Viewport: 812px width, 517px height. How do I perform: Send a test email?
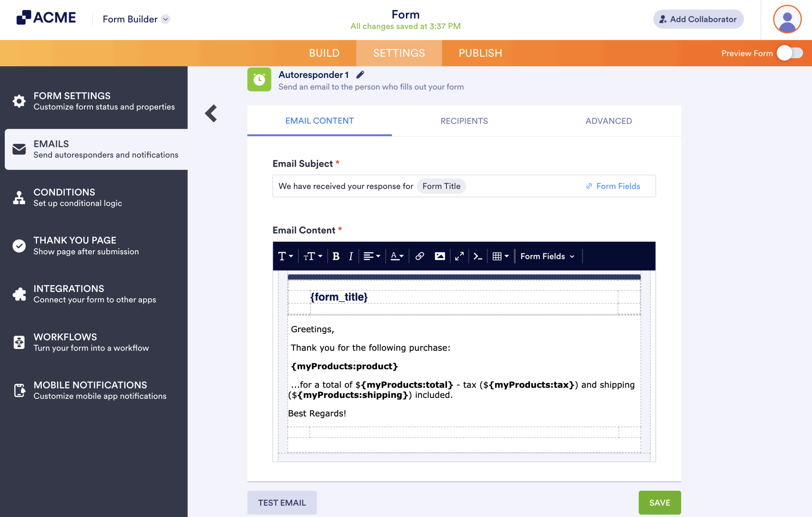point(282,502)
